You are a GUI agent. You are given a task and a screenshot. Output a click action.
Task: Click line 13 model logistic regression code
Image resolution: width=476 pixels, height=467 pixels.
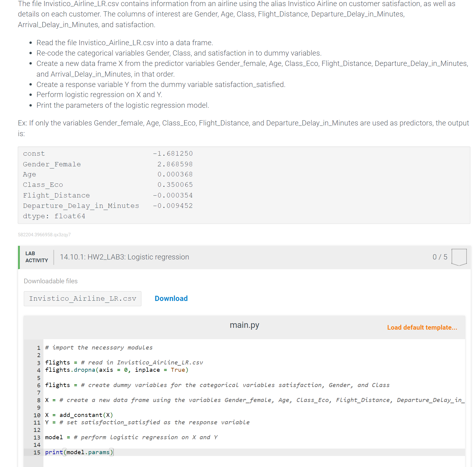pyautogui.click(x=131, y=437)
